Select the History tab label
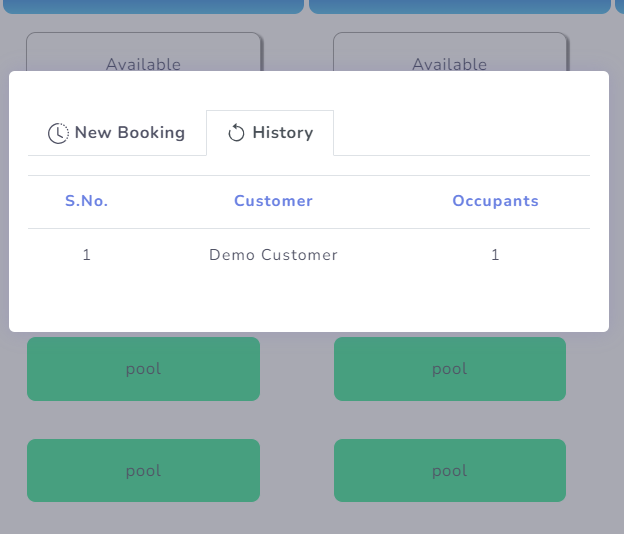624x534 pixels. point(282,133)
